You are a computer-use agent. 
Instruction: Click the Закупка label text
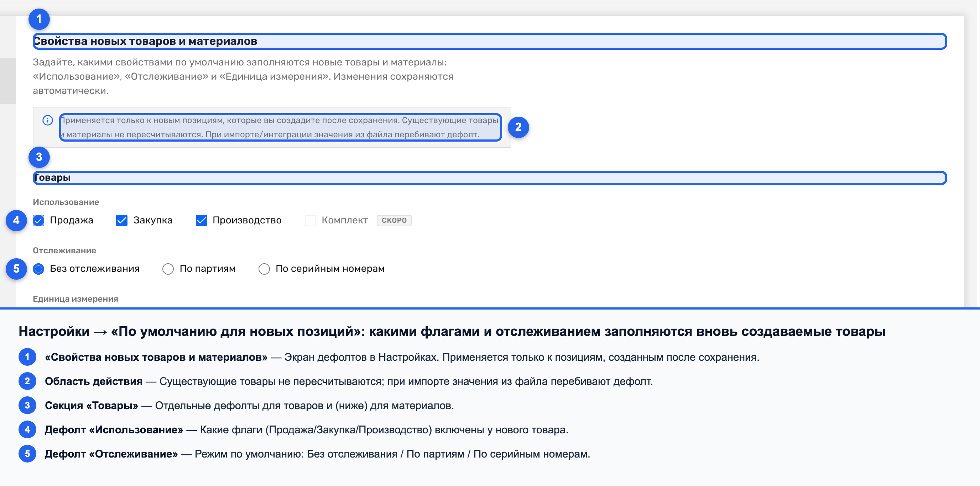[153, 220]
